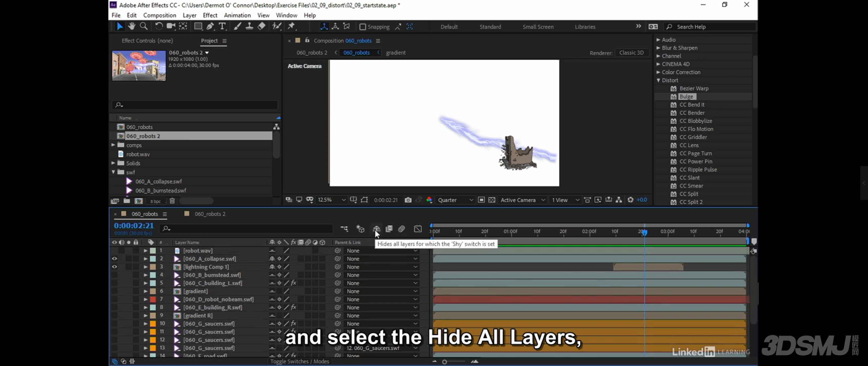
Task: Expand the comps folder in Project
Action: (113, 145)
